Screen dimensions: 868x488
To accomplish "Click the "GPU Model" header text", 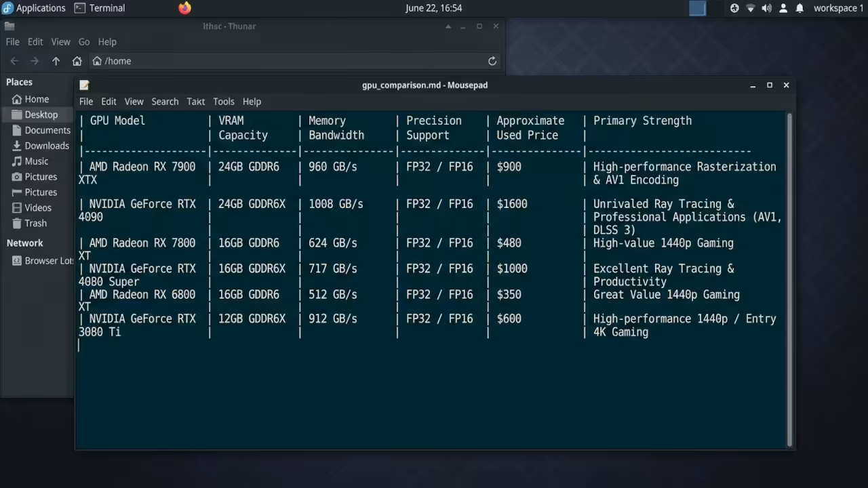I will click(x=117, y=121).
